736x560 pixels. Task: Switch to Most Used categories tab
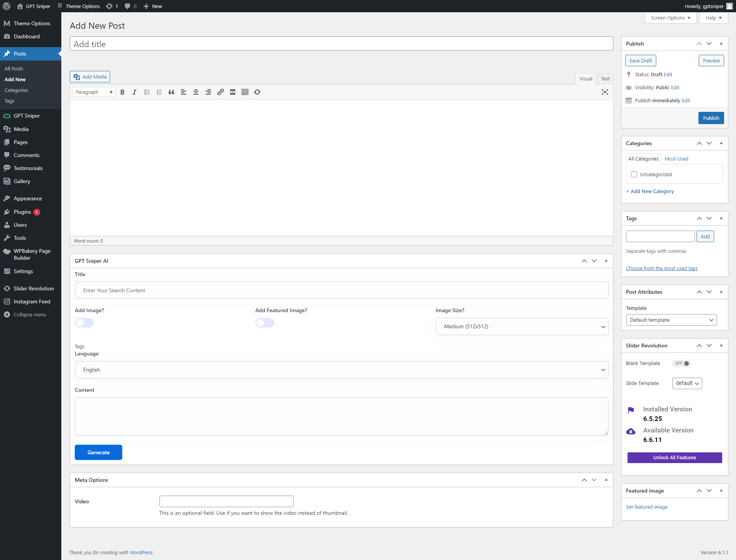point(676,159)
